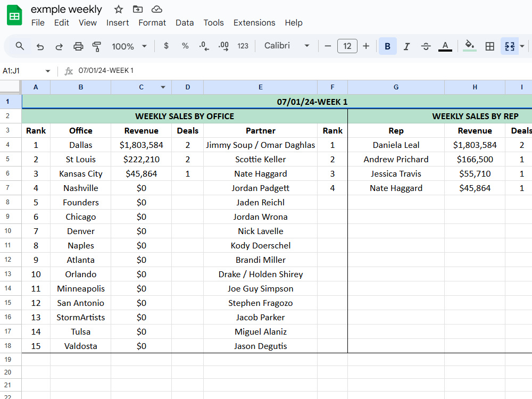Select the $222,210 revenue cell
This screenshot has height=399, width=532.
pyautogui.click(x=141, y=159)
